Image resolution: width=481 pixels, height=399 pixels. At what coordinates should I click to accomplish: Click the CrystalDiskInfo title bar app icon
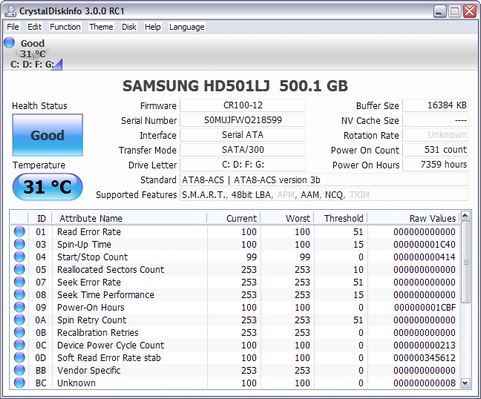click(11, 11)
